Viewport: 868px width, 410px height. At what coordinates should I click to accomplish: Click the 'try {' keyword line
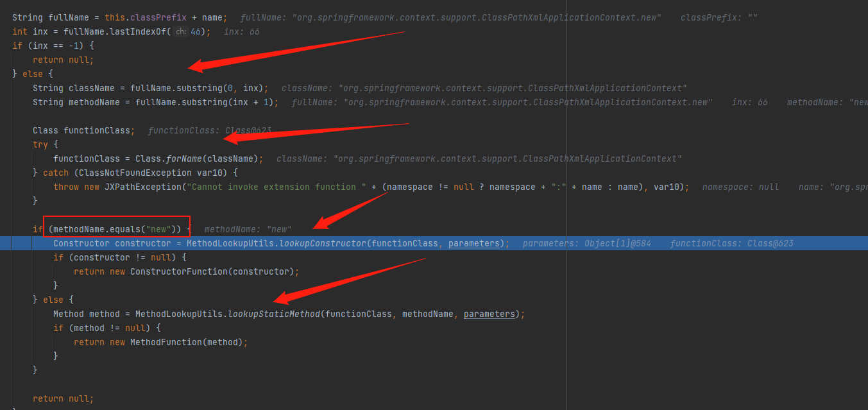[x=46, y=144]
